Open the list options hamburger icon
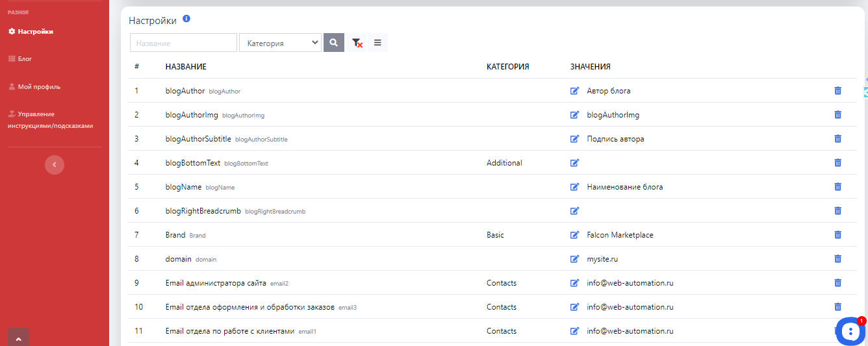The width and height of the screenshot is (868, 346). point(377,43)
